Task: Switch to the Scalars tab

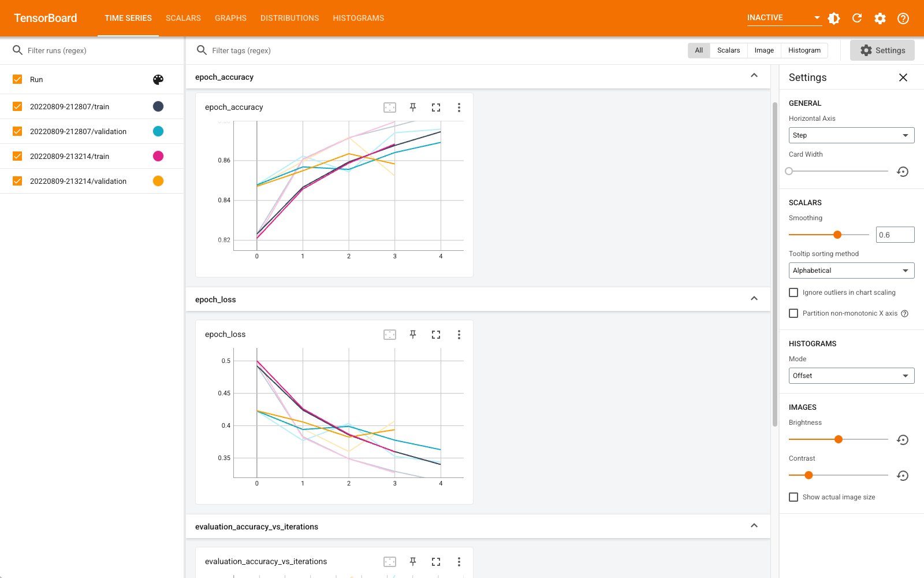Action: 183,18
